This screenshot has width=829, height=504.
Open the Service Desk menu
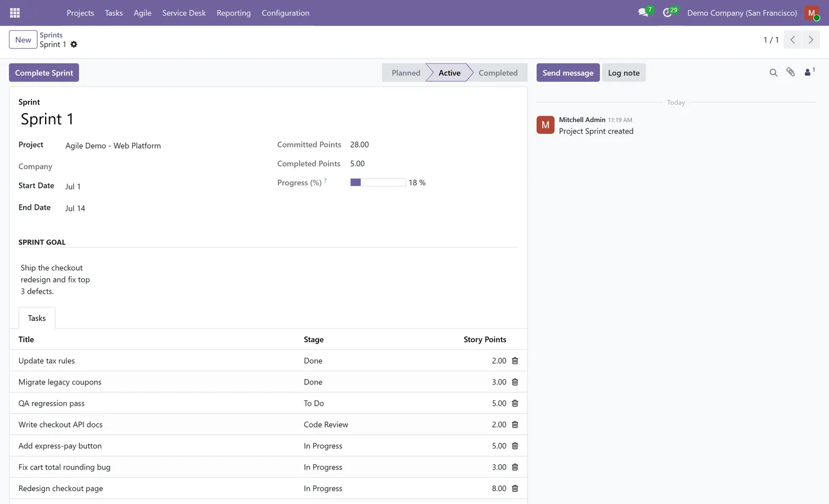[184, 12]
